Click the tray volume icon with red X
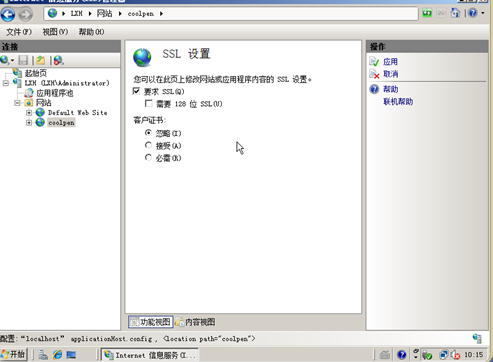The image size is (493, 362). pos(455,355)
